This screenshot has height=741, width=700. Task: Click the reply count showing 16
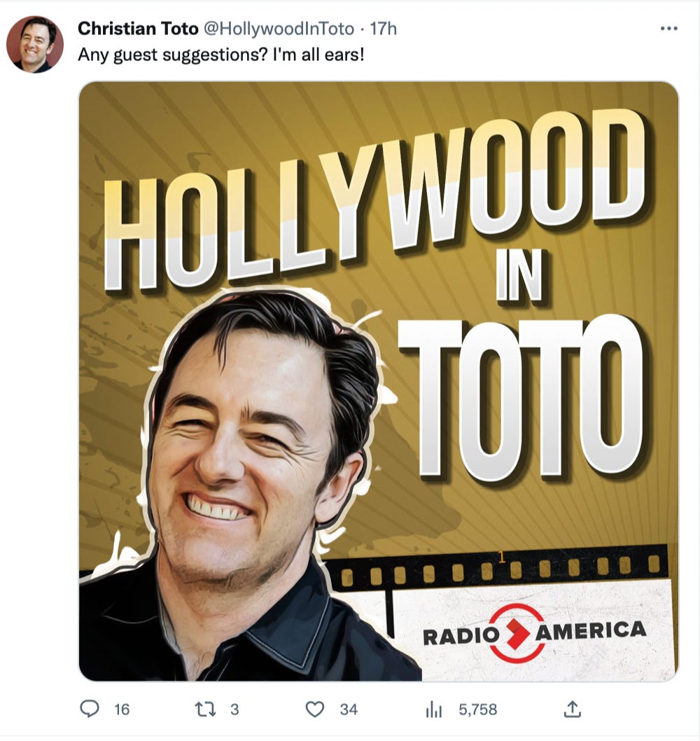point(121,709)
